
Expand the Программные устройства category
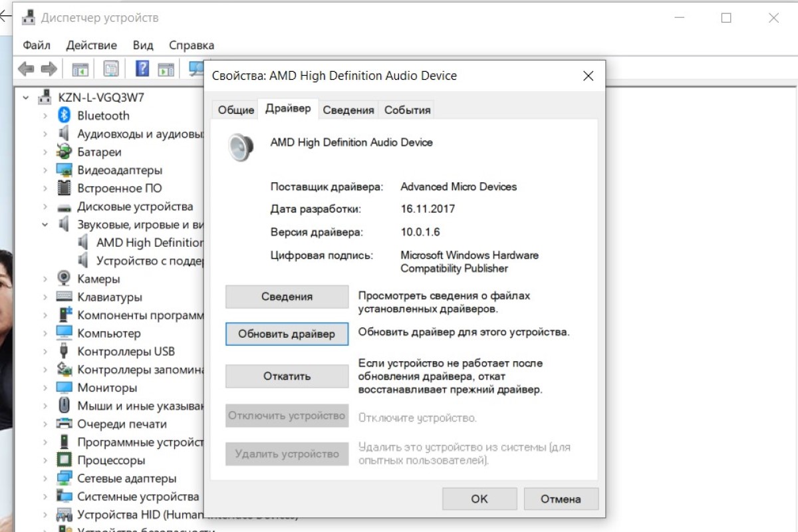click(45, 442)
